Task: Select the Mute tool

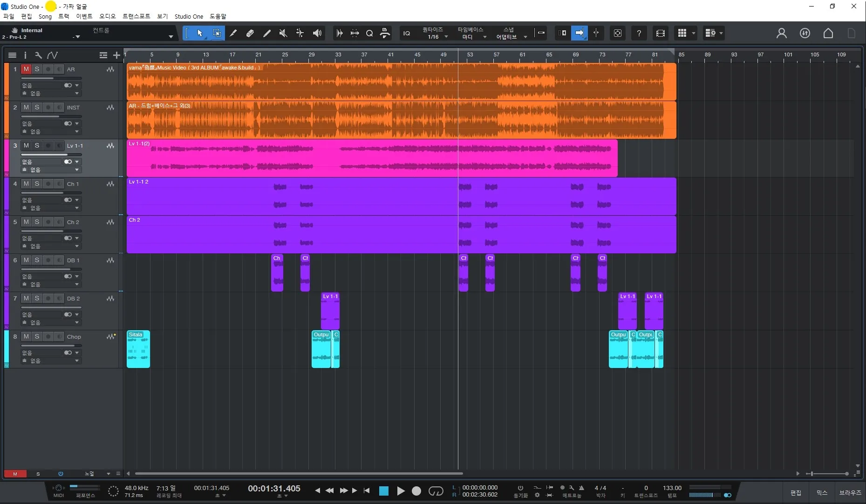Action: [283, 33]
